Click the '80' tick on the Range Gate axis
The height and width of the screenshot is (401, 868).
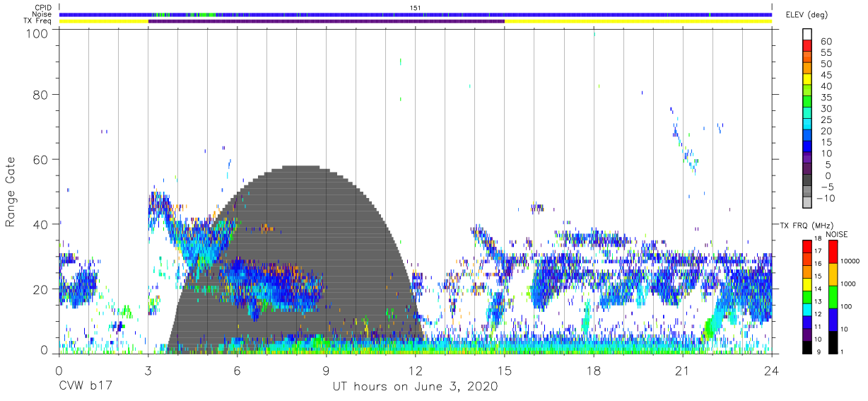(42, 94)
